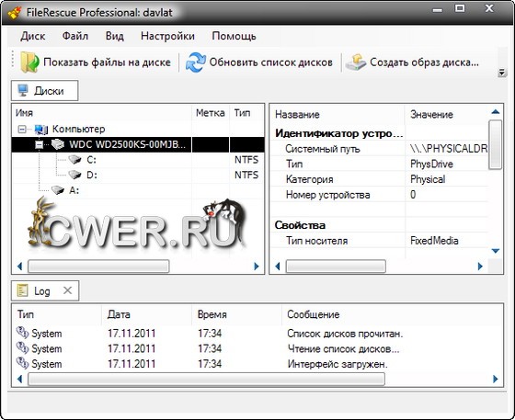Open the Диск menu

[32, 36]
